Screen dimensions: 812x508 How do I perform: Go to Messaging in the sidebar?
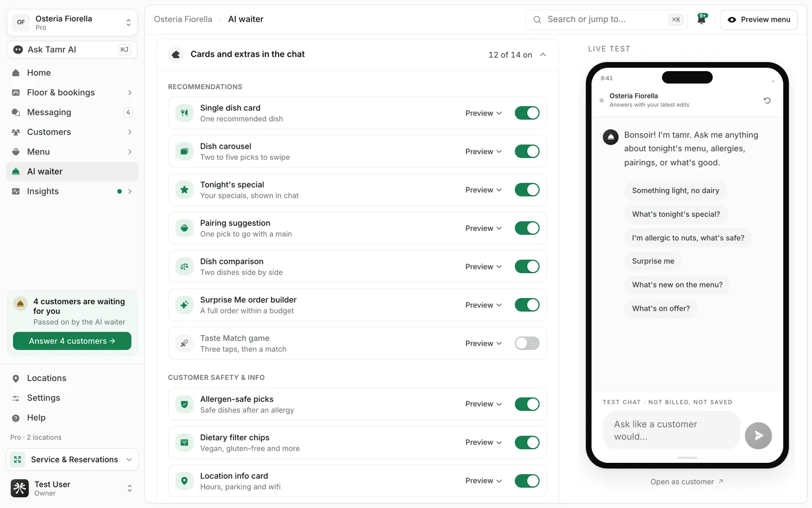[x=72, y=112]
